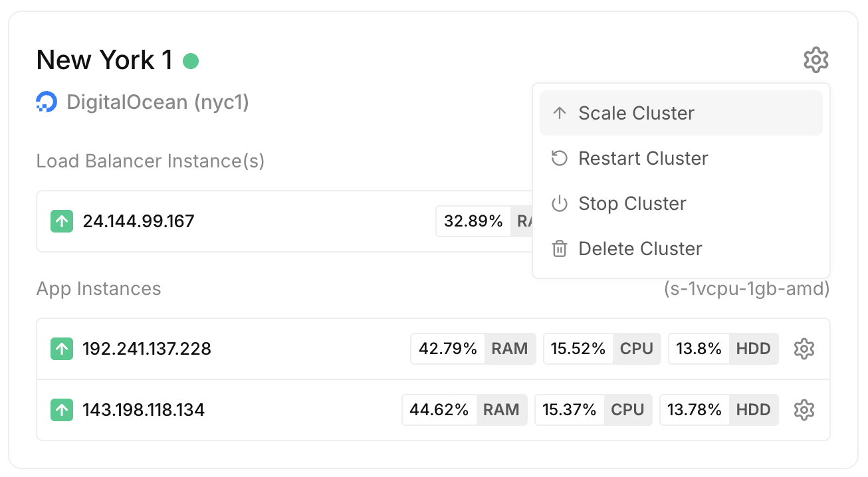868x477 pixels.
Task: Click the 42.79% RAM usage badge
Action: [473, 349]
